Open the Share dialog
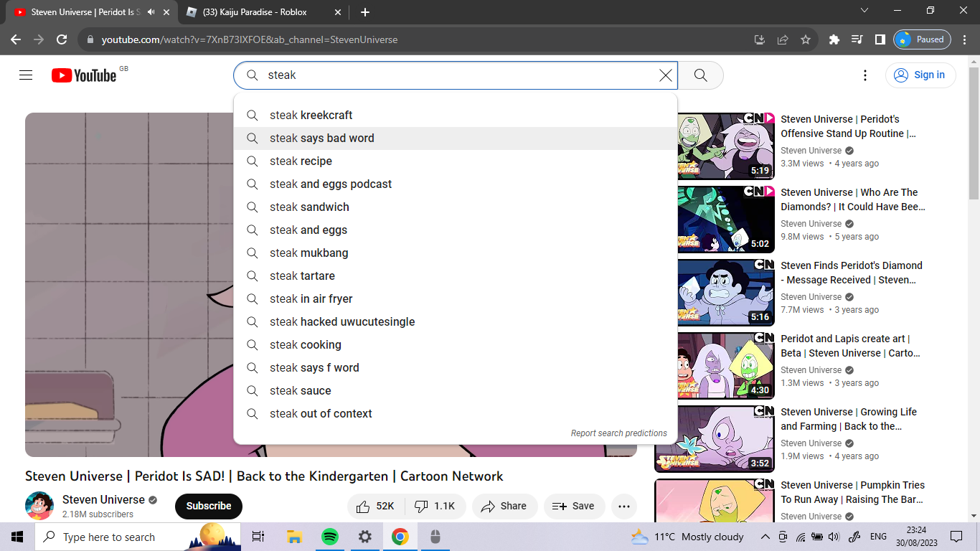 point(504,506)
